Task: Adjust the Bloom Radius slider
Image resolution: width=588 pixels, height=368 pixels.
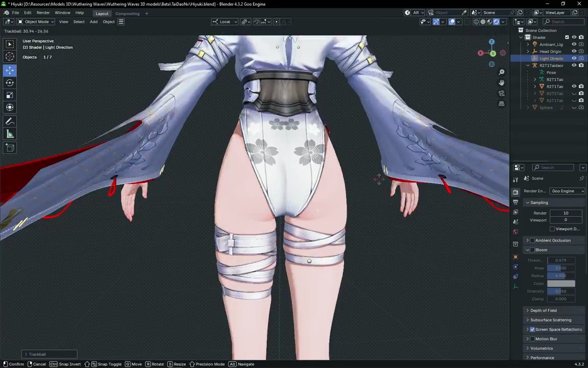Action: 561,275
